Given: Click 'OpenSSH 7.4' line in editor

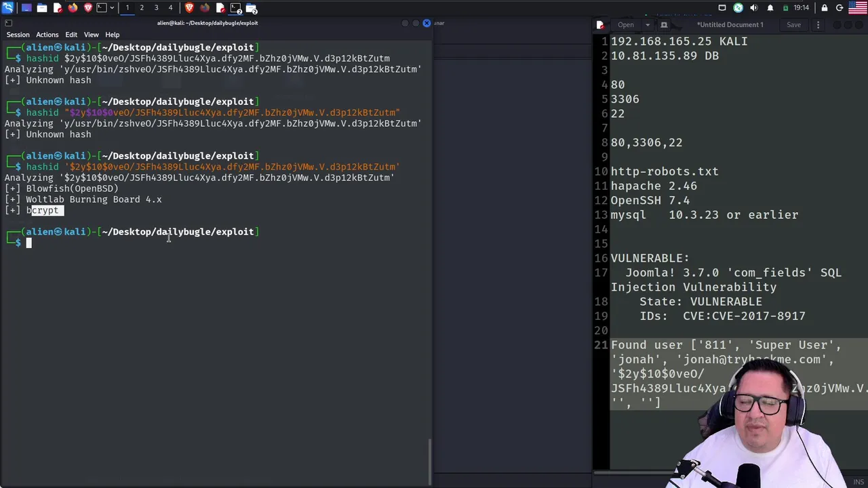Looking at the screenshot, I should (650, 200).
